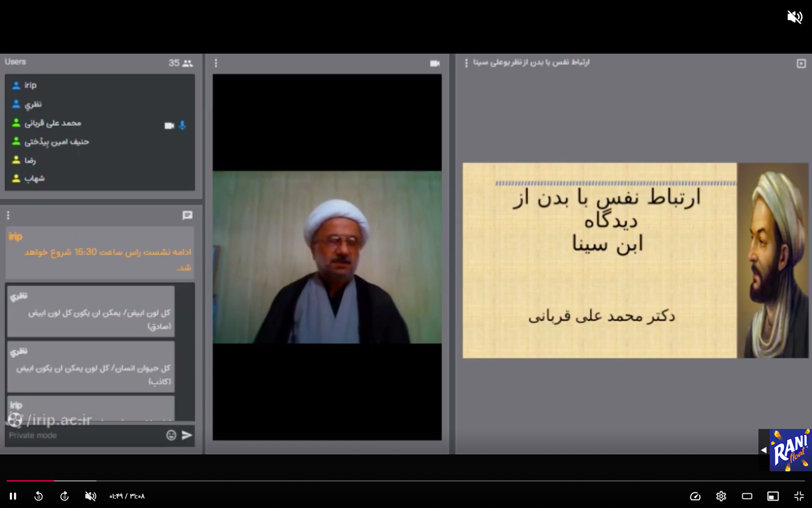The height and width of the screenshot is (508, 812).
Task: Open the player settings gear
Action: point(721,496)
